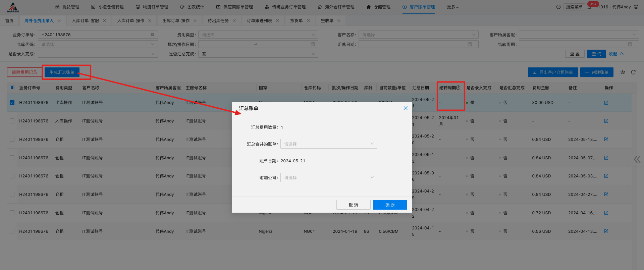Toggle the select-all header checkbox
The width and height of the screenshot is (644, 270).
(12, 88)
